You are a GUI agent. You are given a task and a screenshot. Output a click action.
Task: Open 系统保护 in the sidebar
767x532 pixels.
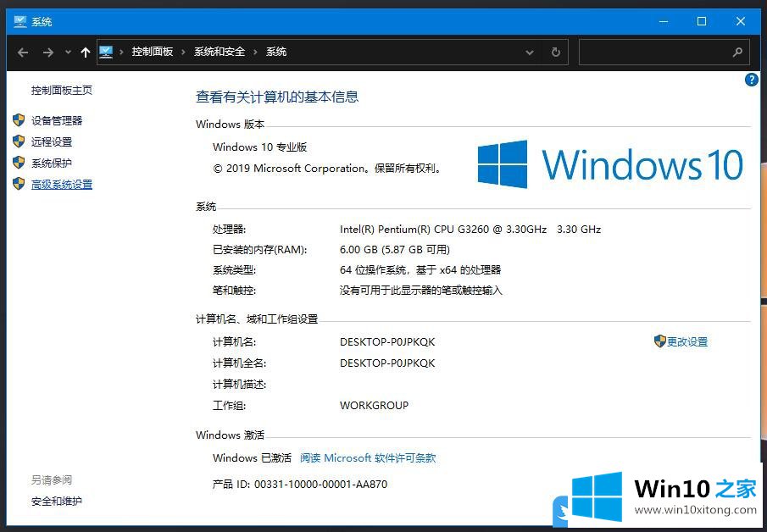(x=52, y=163)
